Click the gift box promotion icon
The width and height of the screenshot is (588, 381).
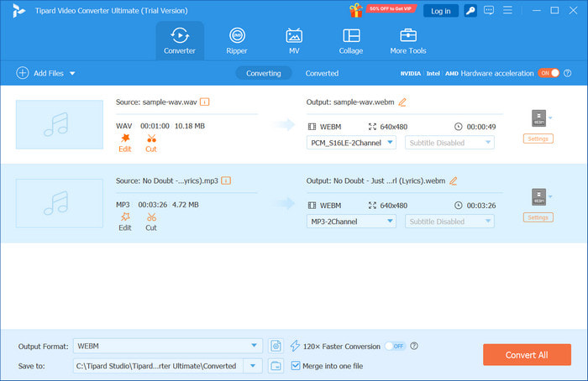356,10
